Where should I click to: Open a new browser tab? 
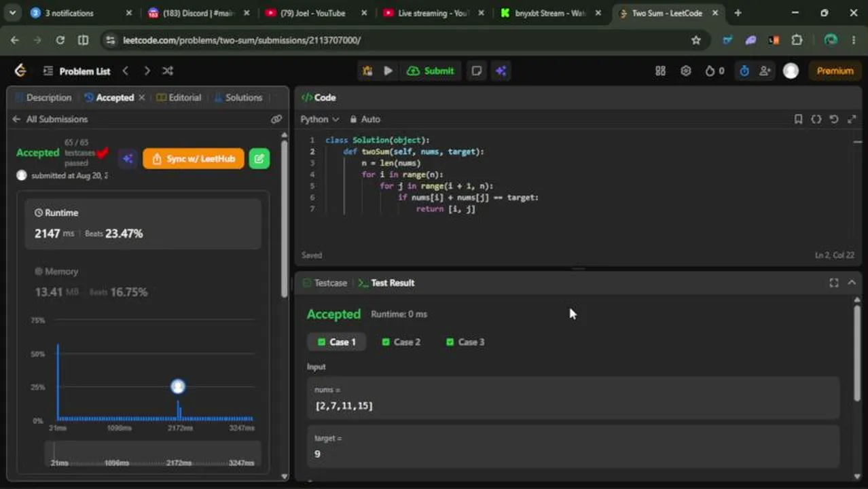[738, 13]
